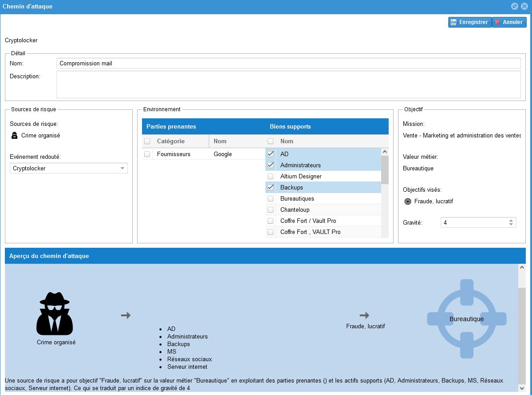Image resolution: width=532 pixels, height=395 pixels.
Task: Tick the Fournisseurs Google row checkbox
Action: click(x=147, y=154)
